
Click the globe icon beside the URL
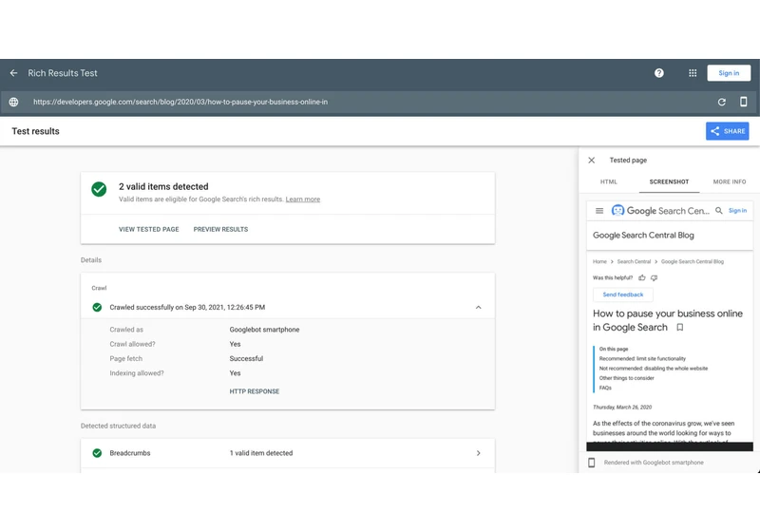point(13,102)
